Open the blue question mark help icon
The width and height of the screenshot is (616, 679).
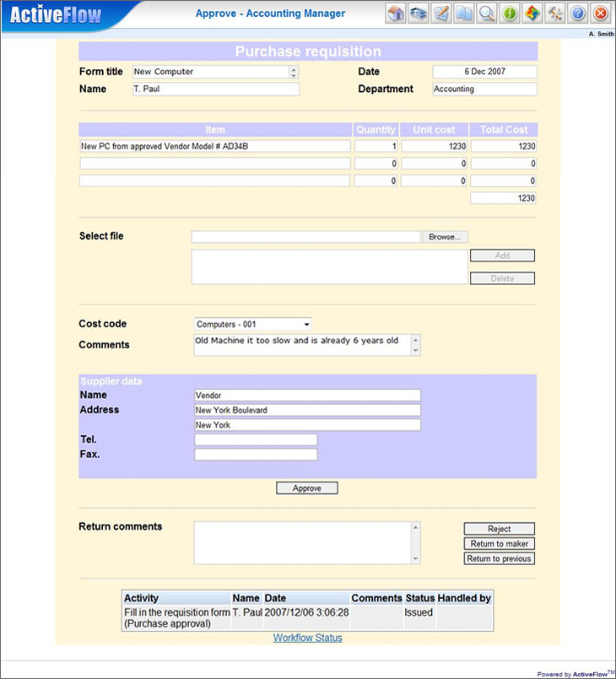pos(578,13)
